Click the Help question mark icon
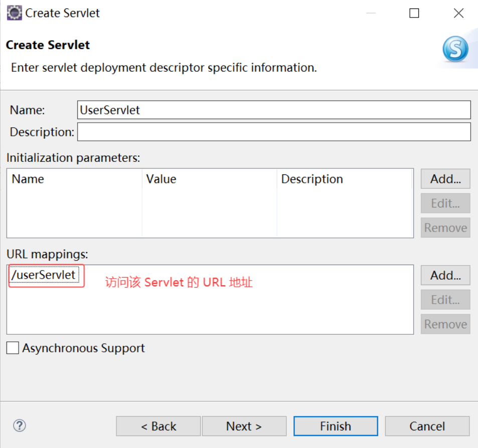 tap(20, 425)
